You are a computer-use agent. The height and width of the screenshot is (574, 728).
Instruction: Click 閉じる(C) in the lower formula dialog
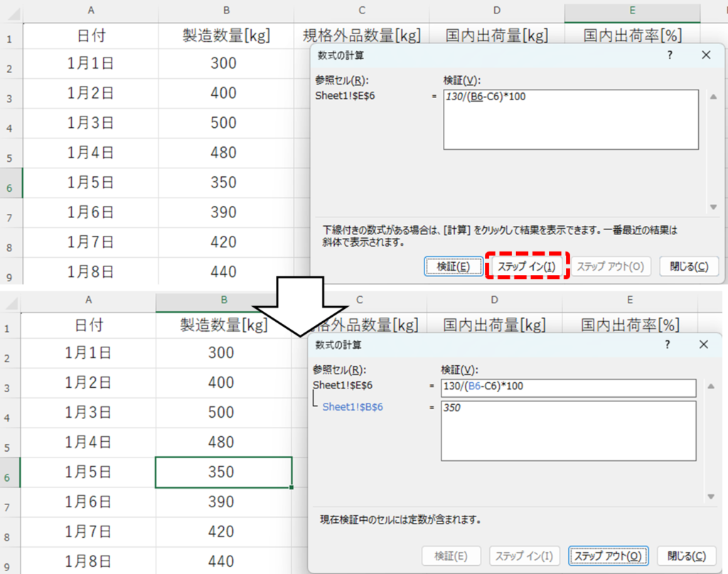click(x=687, y=556)
